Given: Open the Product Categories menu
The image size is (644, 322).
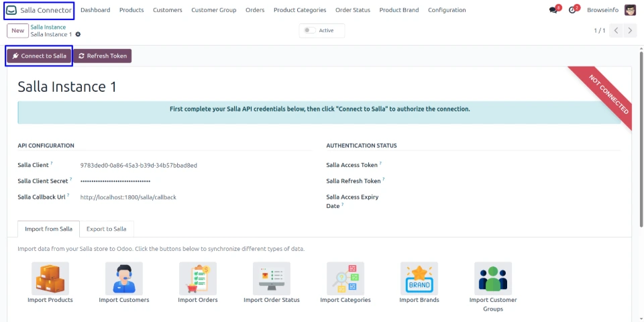Looking at the screenshot, I should 300,10.
